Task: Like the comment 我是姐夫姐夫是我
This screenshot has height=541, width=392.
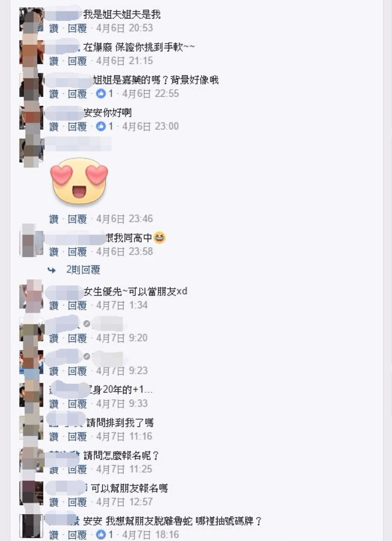Action: [54, 28]
